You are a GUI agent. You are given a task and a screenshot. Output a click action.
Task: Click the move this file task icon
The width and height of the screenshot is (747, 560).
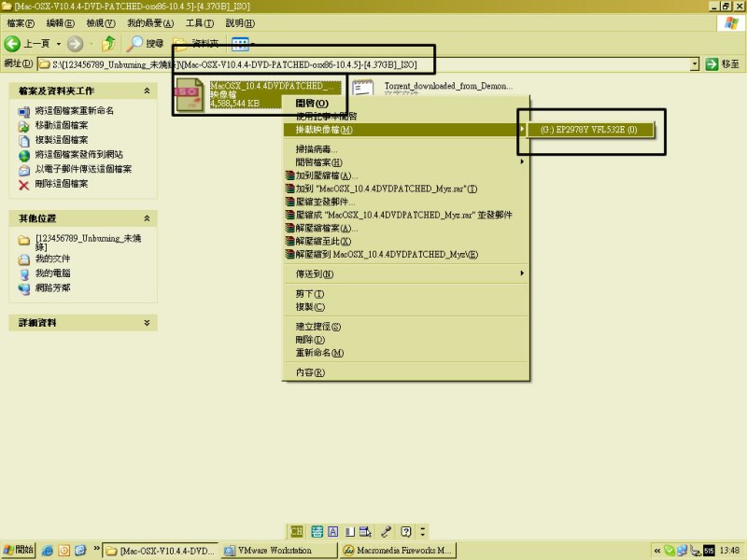tap(24, 126)
